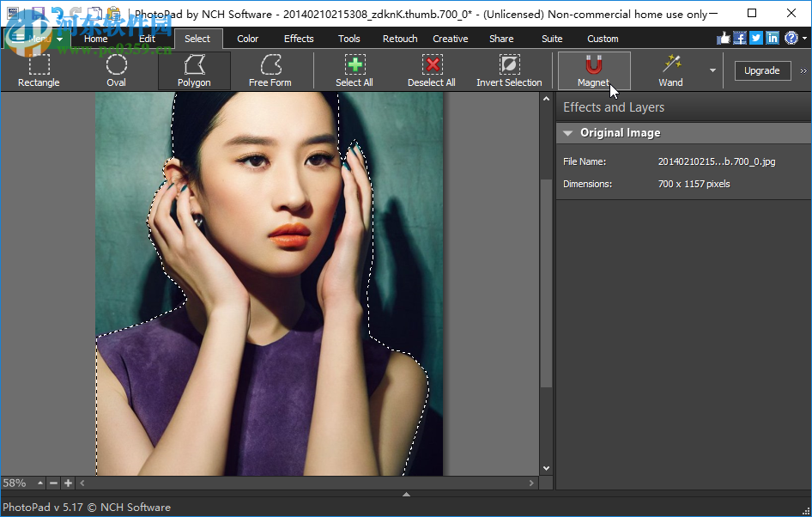The height and width of the screenshot is (517, 812).
Task: Select the Wand tool
Action: [670, 69]
